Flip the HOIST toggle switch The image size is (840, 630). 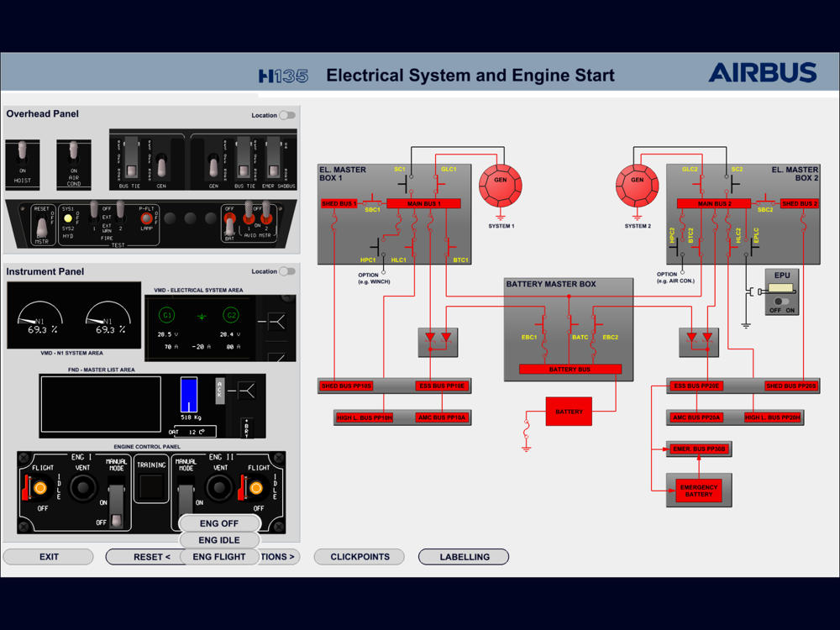22,151
